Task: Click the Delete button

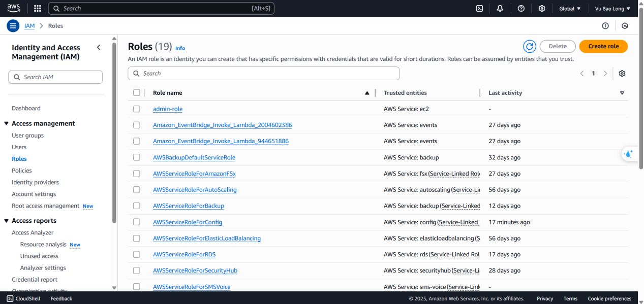Action: pyautogui.click(x=558, y=46)
